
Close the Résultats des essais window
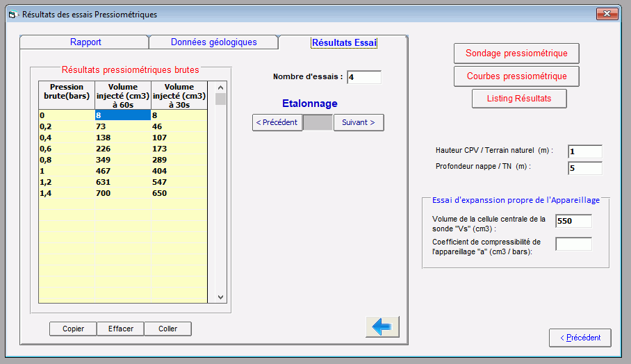point(607,14)
